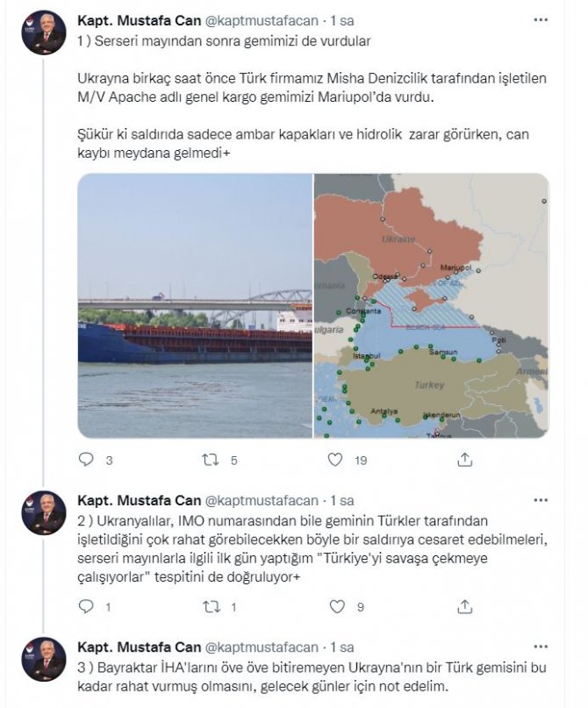Click Kapt. Mustafa Can name on third tweet
Image resolution: width=588 pixels, height=708 pixels.
[x=138, y=647]
